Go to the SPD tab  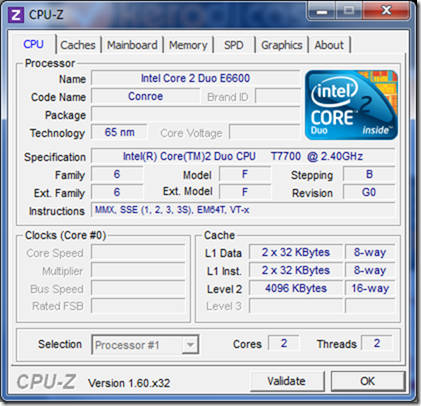(234, 45)
